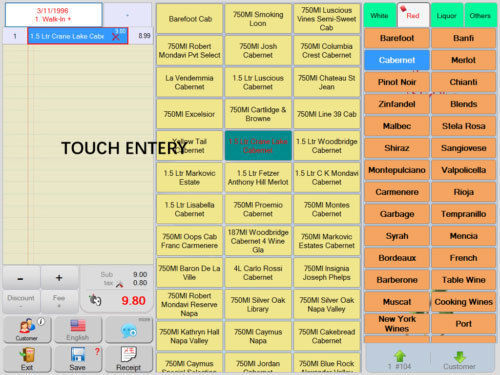Select the Sangiovese category
500x375 pixels.
tap(463, 148)
